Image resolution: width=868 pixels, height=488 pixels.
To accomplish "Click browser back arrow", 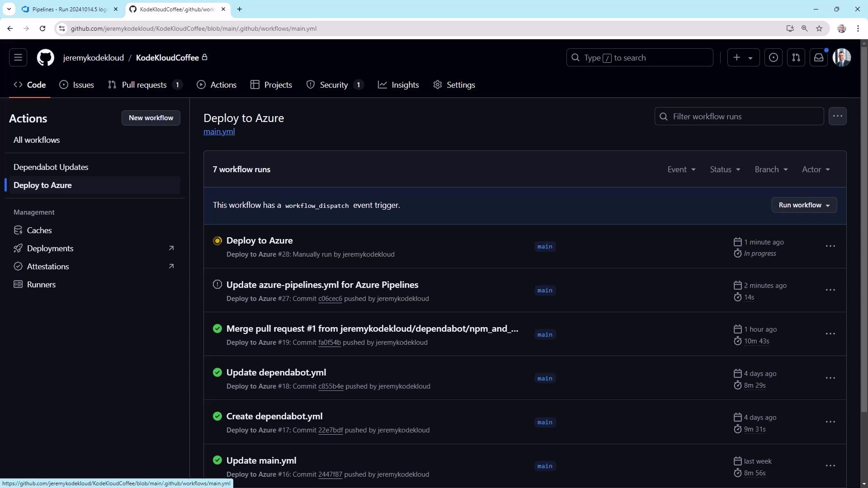I will [x=10, y=28].
